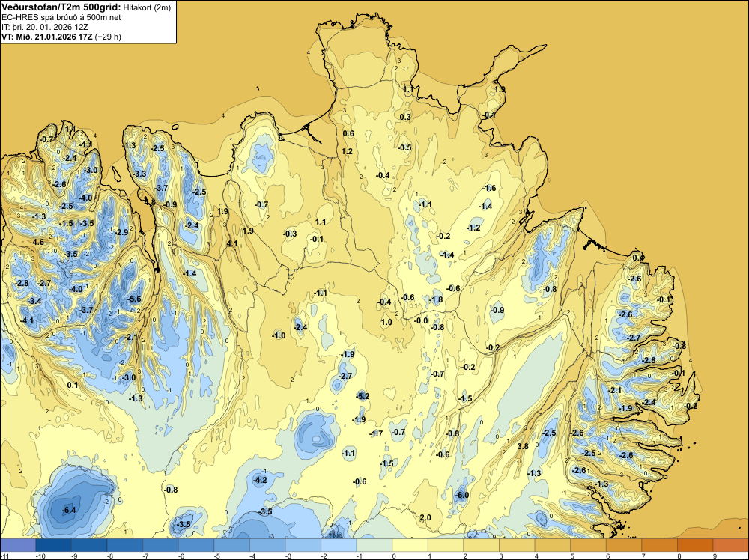Click the '-4' legend scale label

[254, 556]
